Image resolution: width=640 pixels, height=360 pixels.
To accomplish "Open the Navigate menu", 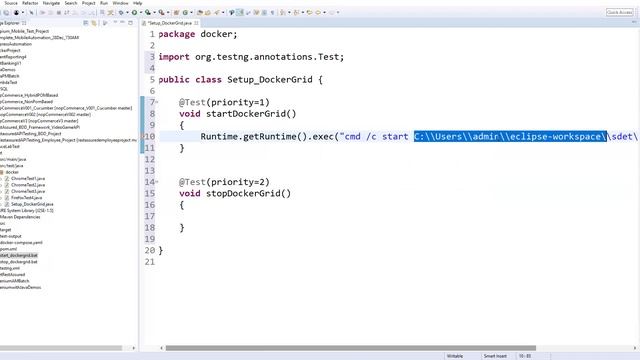I will pos(51,3).
